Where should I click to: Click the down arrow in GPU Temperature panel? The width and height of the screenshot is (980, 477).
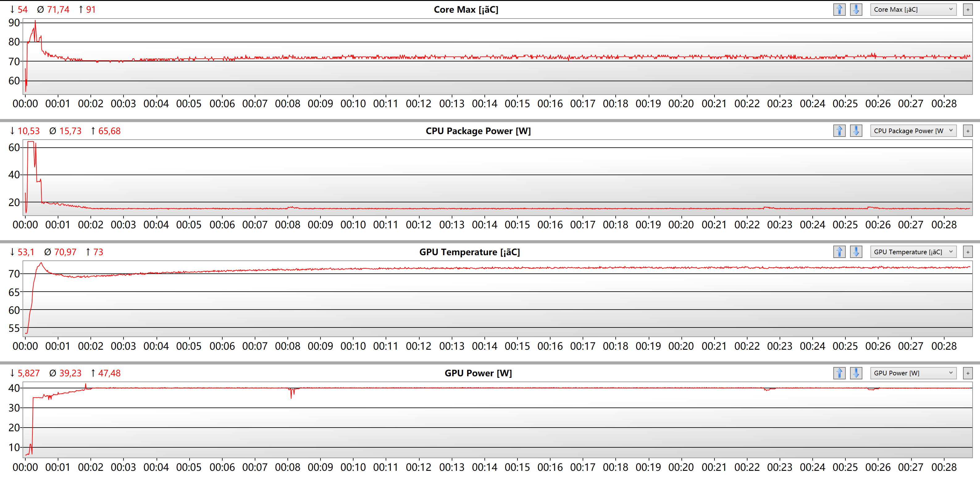(x=856, y=252)
